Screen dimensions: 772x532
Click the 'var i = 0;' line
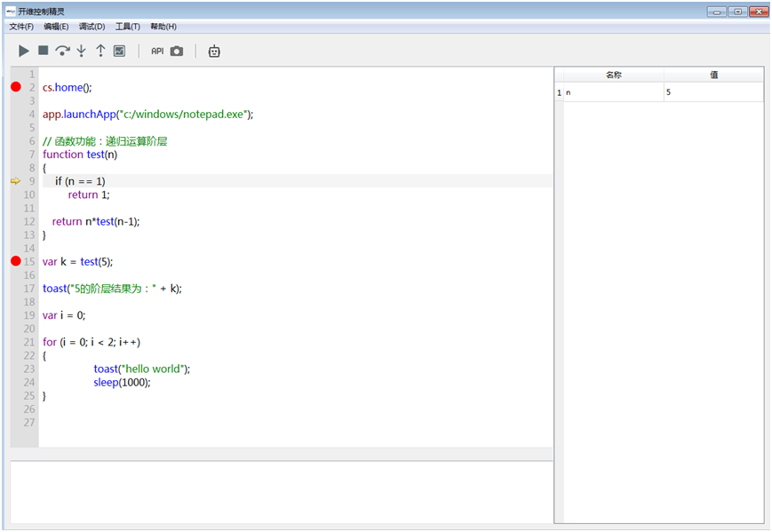63,315
